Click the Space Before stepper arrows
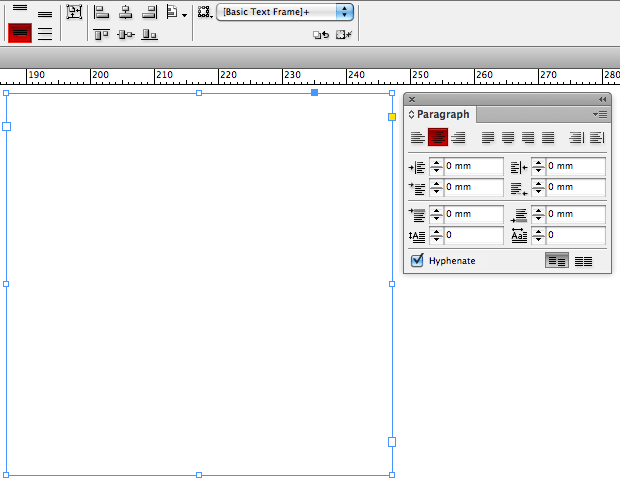 436,214
